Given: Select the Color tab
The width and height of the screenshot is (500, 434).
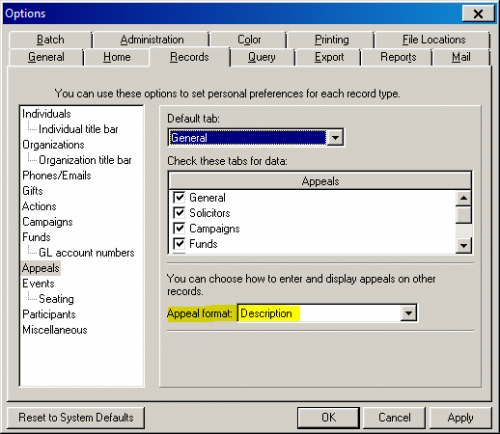Looking at the screenshot, I should 249,40.
